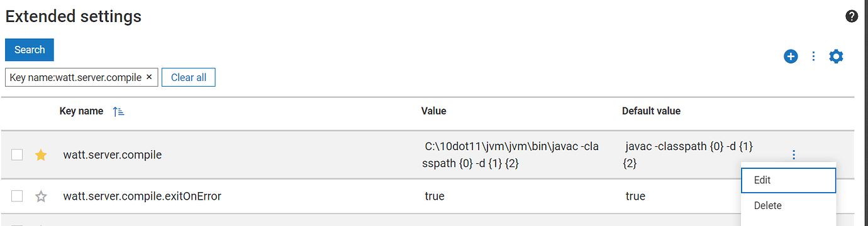The image size is (868, 226).
Task: Tick the checkbox for watt.server.compile
Action: (x=18, y=154)
